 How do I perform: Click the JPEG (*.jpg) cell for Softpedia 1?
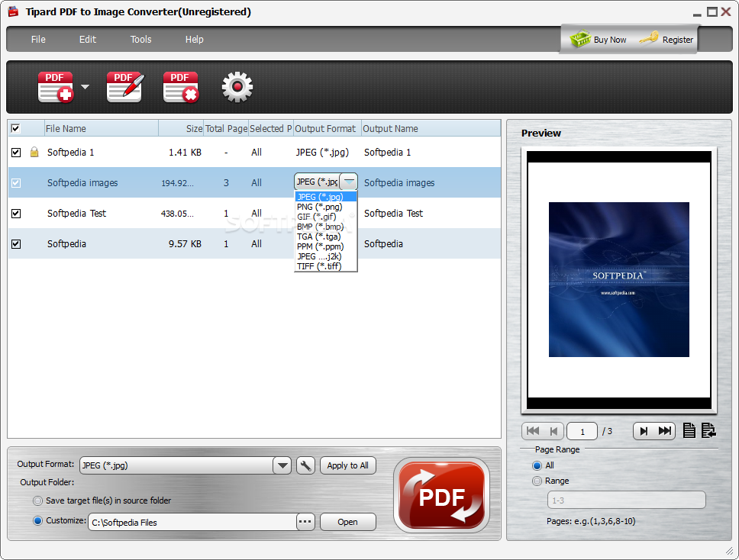point(322,152)
